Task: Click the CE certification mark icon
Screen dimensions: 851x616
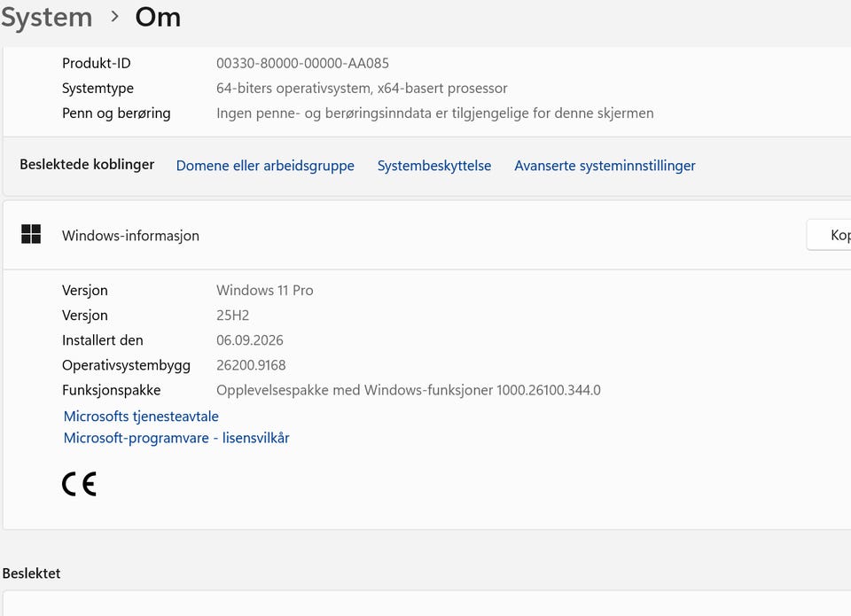Action: [x=79, y=484]
